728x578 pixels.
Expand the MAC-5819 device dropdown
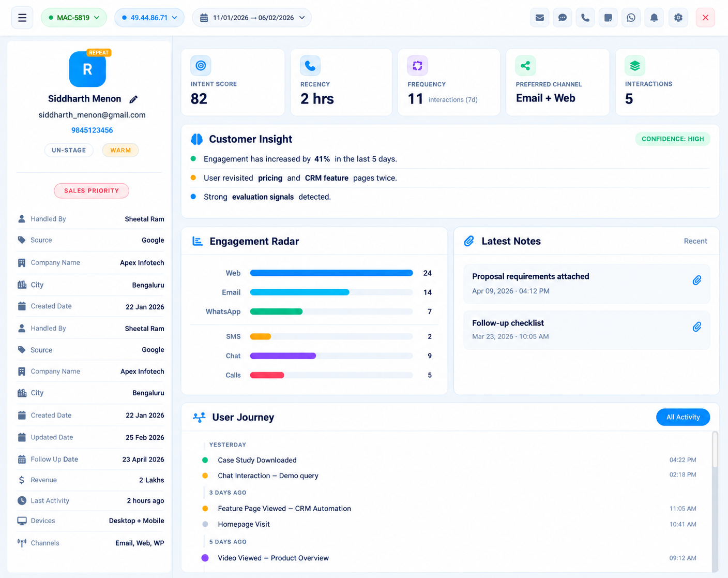pyautogui.click(x=74, y=18)
